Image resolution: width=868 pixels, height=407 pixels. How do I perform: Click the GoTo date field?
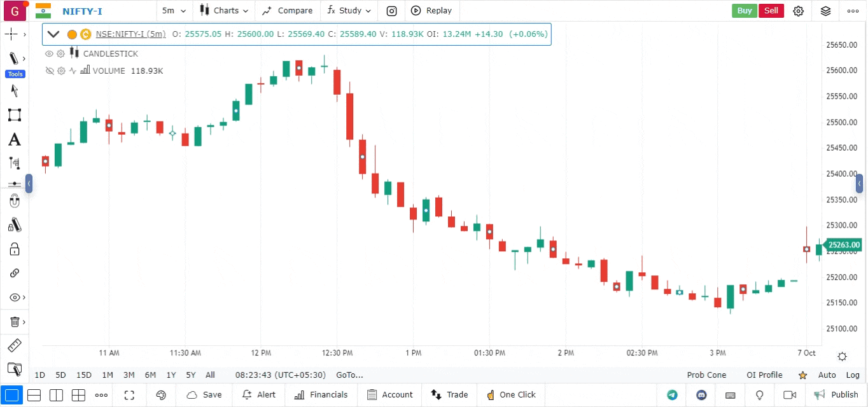pos(349,375)
